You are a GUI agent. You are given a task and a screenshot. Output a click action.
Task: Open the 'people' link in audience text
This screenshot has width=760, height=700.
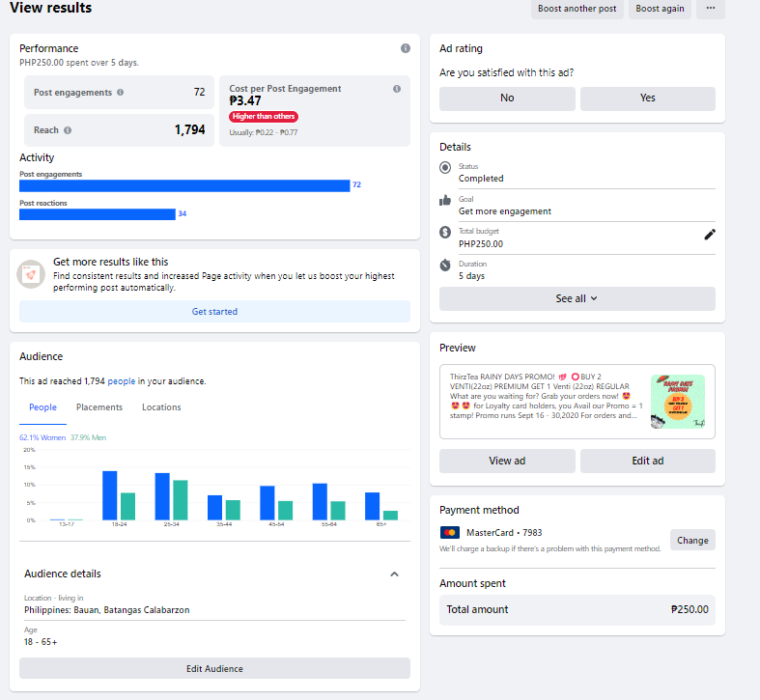pos(121,381)
